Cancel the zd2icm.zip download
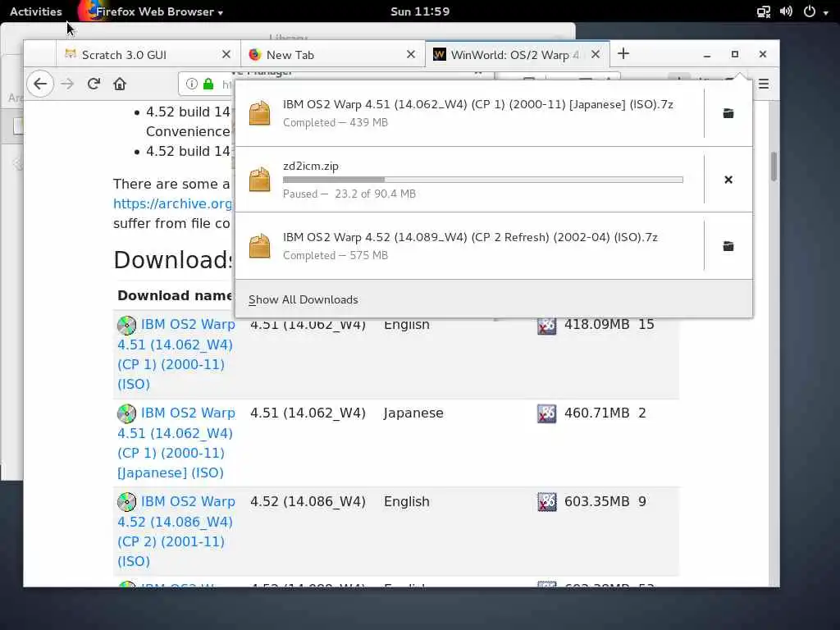Image resolution: width=840 pixels, height=630 pixels. pyautogui.click(x=728, y=180)
